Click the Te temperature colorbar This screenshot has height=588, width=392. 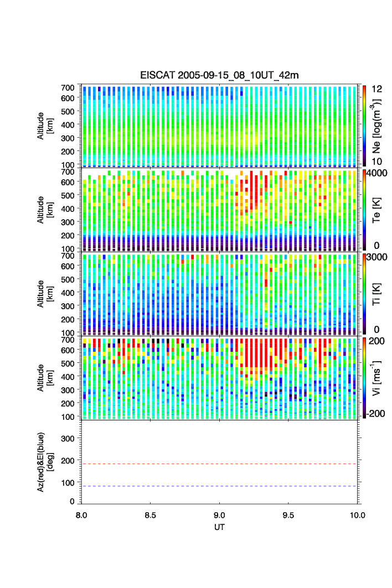(x=364, y=210)
